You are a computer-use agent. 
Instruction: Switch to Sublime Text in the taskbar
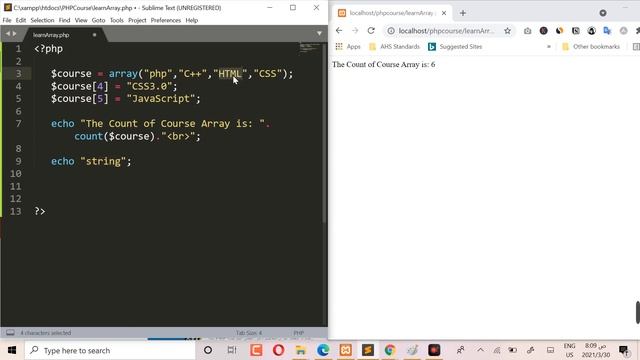(x=367, y=350)
